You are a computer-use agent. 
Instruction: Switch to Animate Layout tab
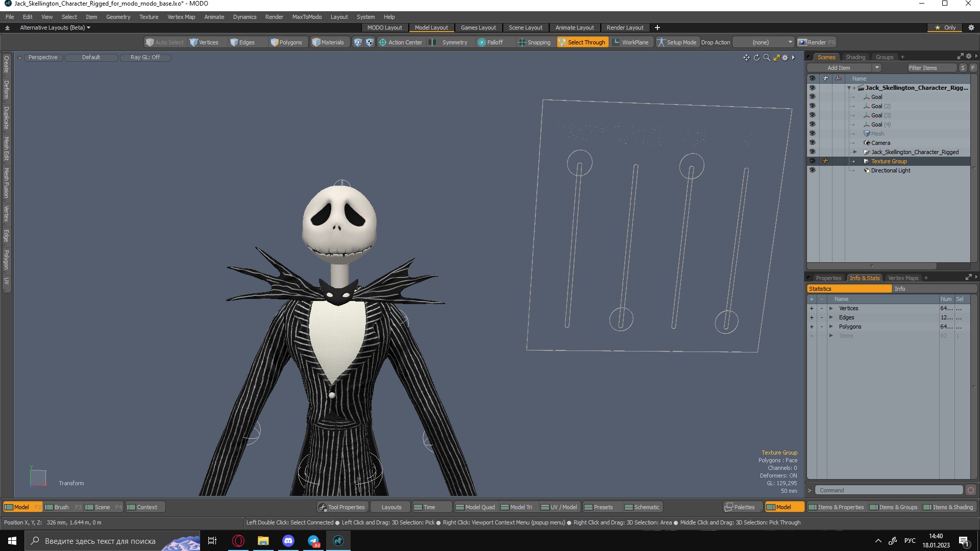[574, 28]
